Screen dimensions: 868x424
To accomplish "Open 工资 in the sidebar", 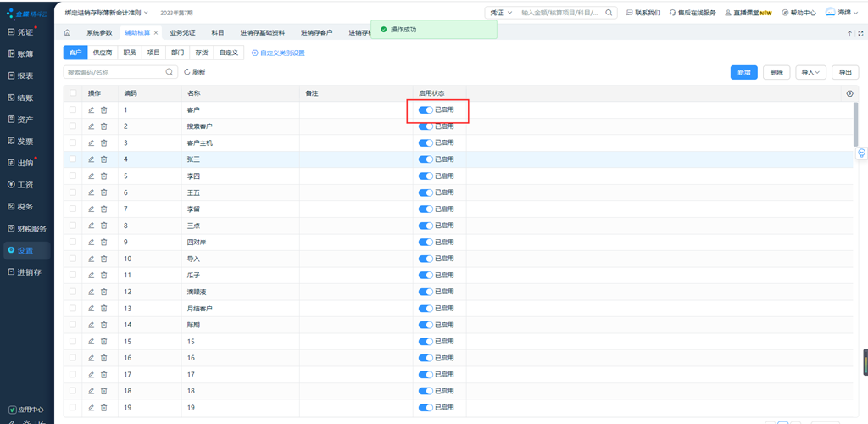I will (x=20, y=185).
